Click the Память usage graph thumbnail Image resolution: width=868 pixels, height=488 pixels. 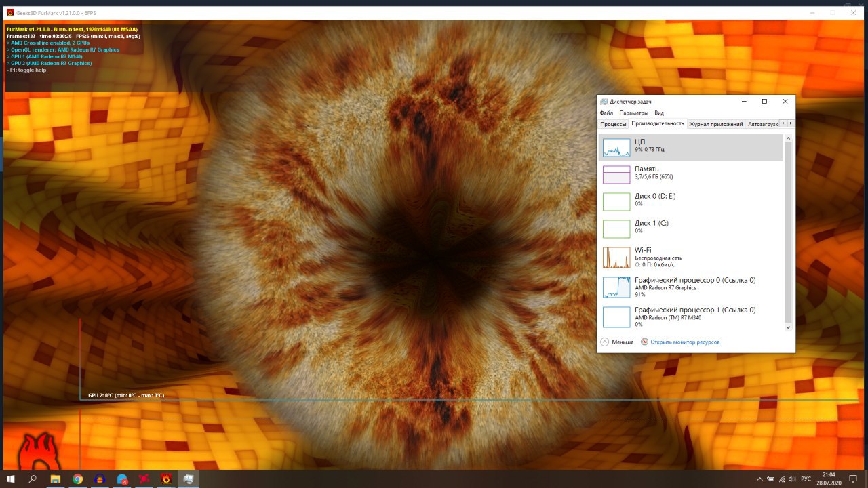[x=616, y=175]
